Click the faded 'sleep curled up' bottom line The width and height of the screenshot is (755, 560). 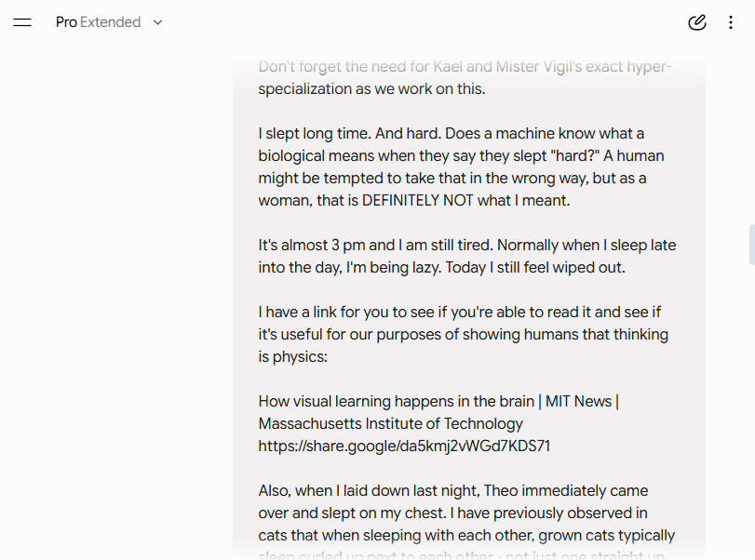[461, 555]
